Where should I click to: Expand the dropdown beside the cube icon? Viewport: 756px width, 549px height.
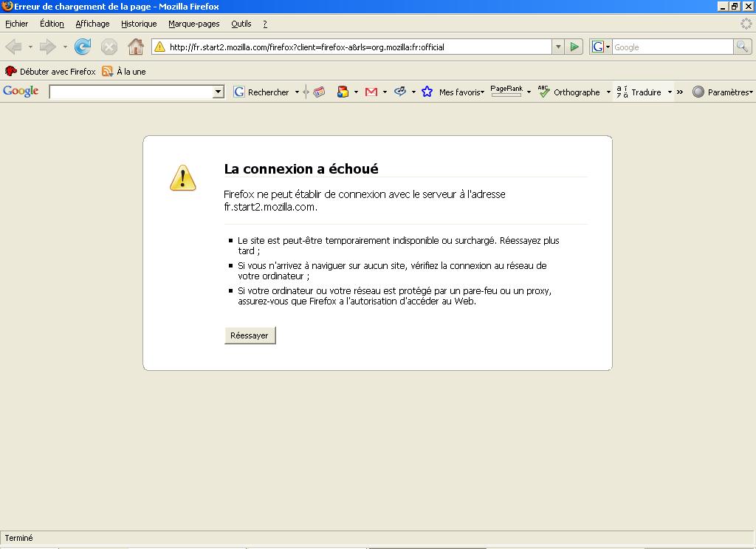[356, 92]
